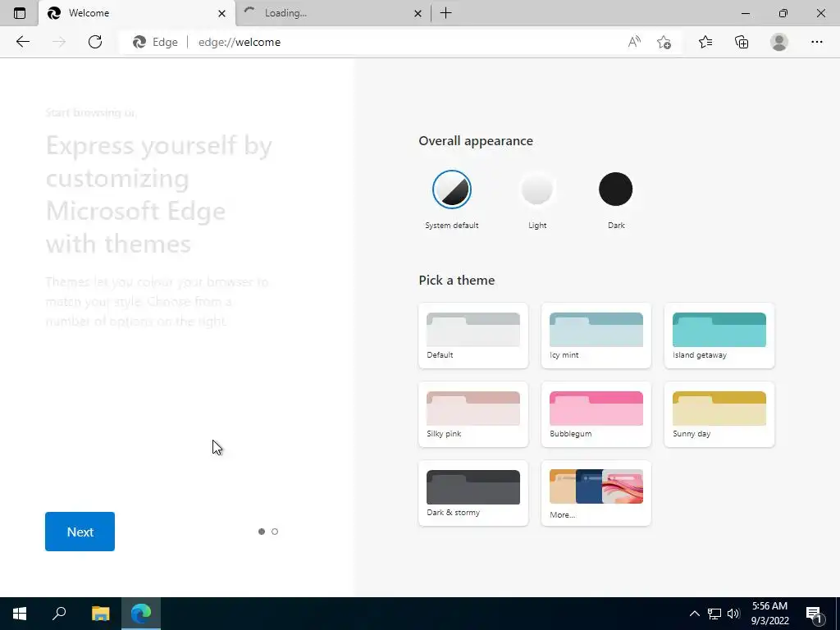Go back with the back arrow
Screen dimensions: 840x630
pyautogui.click(x=22, y=42)
